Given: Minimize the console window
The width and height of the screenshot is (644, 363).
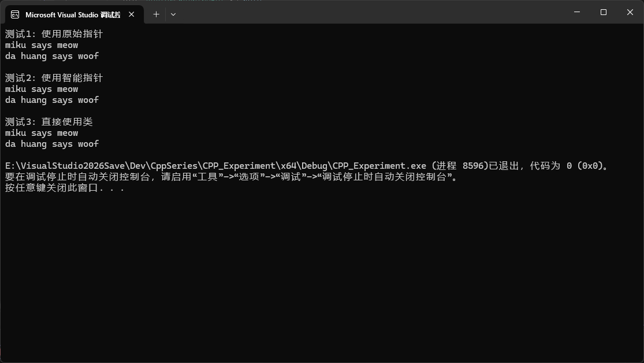Looking at the screenshot, I should pyautogui.click(x=576, y=12).
